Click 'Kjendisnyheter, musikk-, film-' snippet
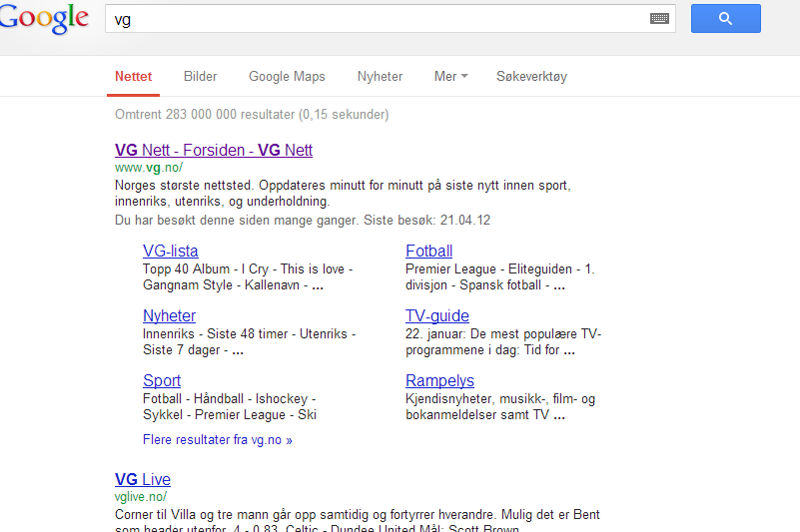800x532 pixels. (491, 398)
